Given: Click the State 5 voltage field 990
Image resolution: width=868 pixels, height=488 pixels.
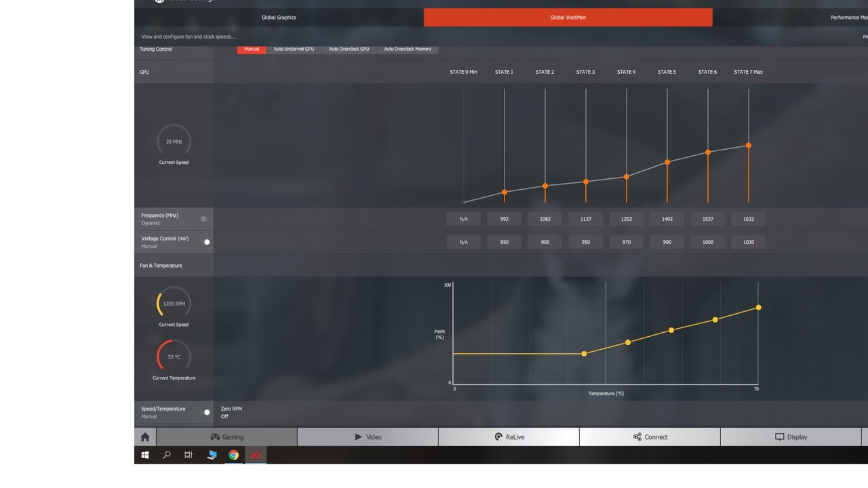Looking at the screenshot, I should (667, 242).
